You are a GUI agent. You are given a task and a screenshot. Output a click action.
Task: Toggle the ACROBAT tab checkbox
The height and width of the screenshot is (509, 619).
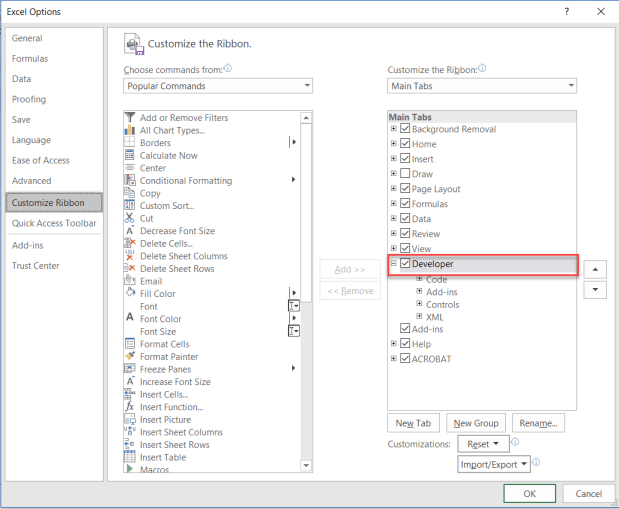click(x=404, y=359)
